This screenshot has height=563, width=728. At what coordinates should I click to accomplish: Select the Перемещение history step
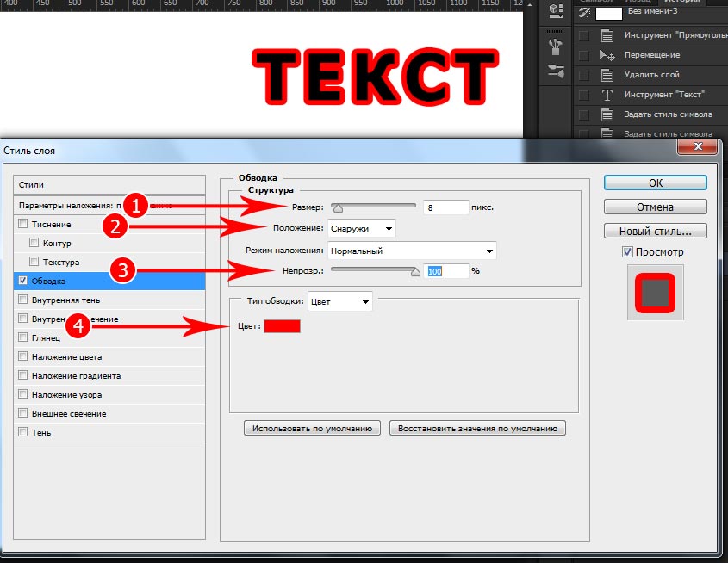(651, 55)
